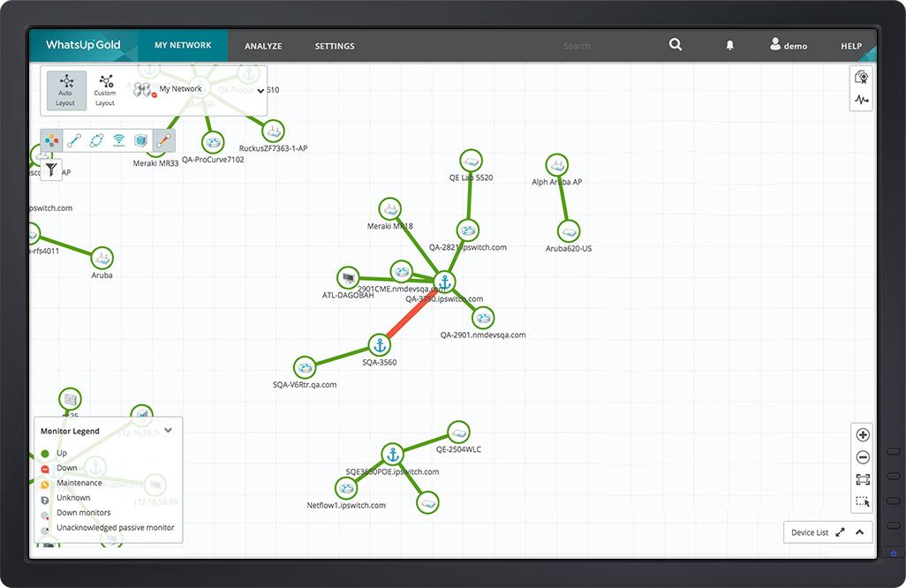Toggle the highlighted link-lines overlay icon
The width and height of the screenshot is (906, 588).
(163, 139)
